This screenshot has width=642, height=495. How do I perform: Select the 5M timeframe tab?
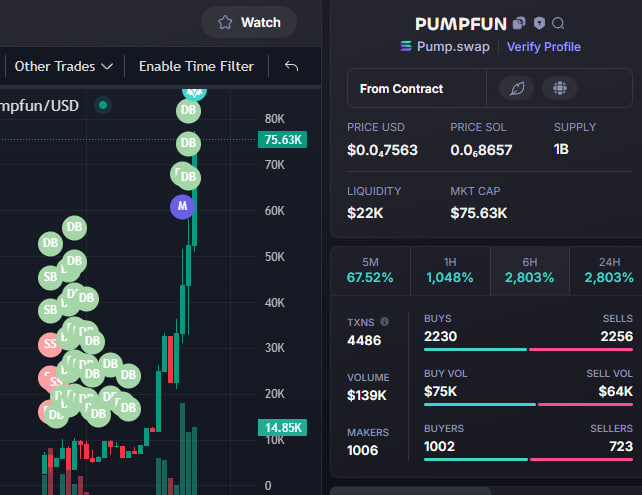pyautogui.click(x=370, y=271)
